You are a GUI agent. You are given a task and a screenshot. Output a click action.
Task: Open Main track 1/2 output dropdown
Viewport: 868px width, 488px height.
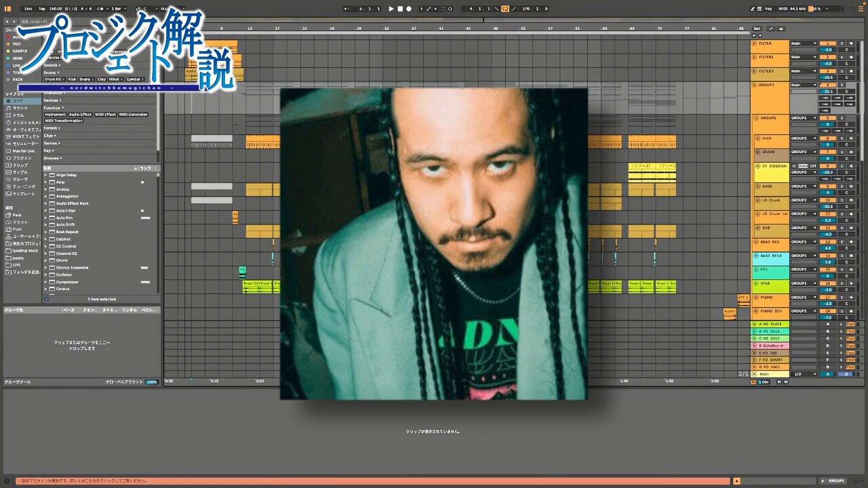pos(804,374)
